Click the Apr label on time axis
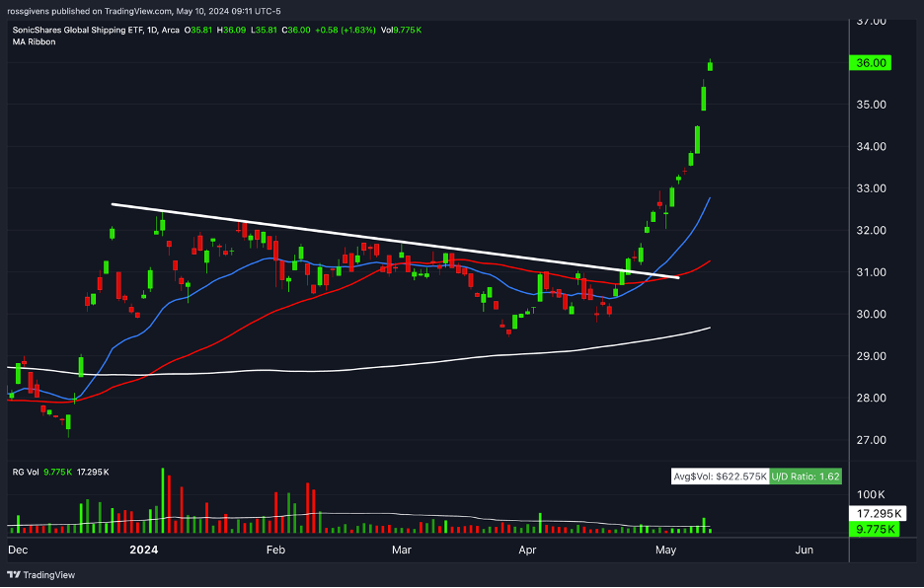Image resolution: width=924 pixels, height=588 pixels. click(x=527, y=550)
